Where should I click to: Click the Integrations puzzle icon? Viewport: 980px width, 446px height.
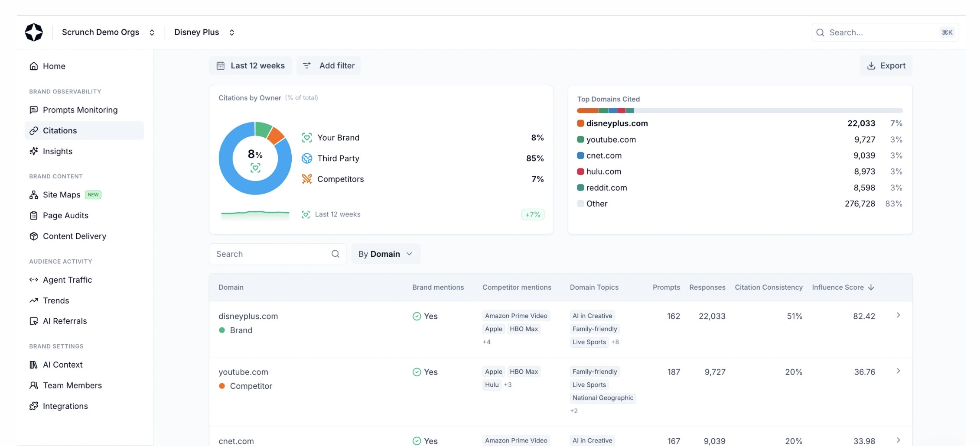[34, 406]
